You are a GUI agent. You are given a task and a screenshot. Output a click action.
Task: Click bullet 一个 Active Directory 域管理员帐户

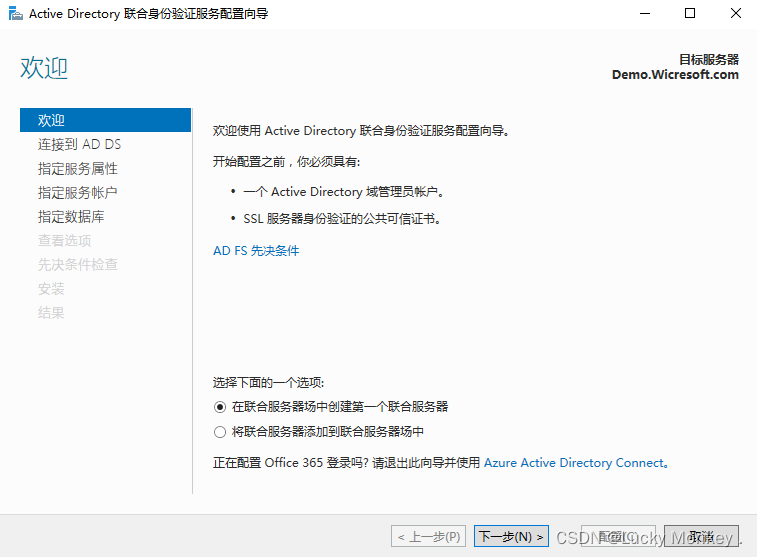[x=343, y=192]
